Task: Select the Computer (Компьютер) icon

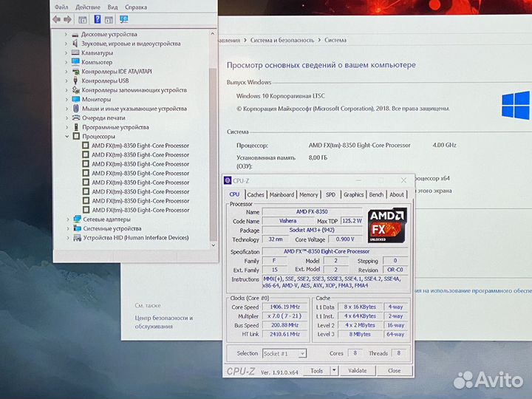Action: pyautogui.click(x=75, y=62)
